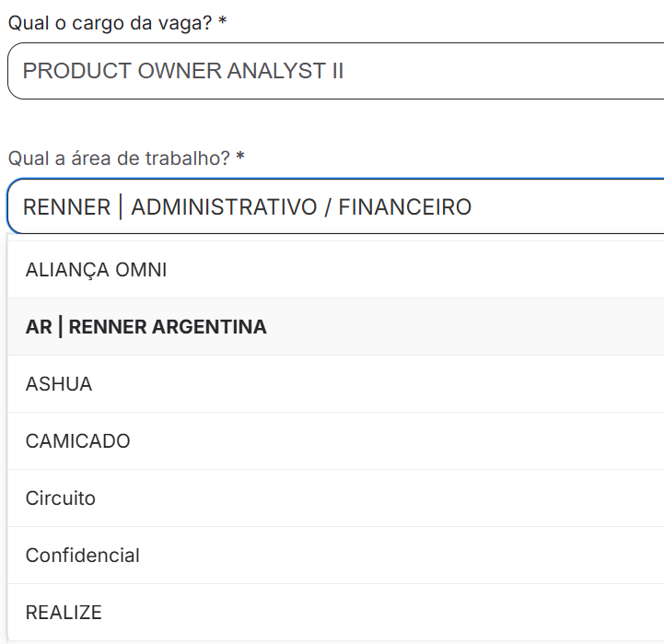
Task: Click required asterisk beside job title question
Action: click(223, 22)
